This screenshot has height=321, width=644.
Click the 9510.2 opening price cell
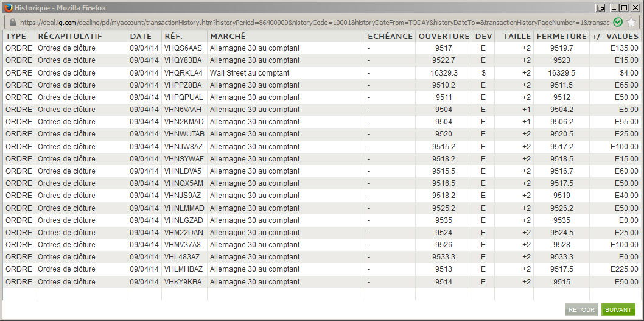pyautogui.click(x=444, y=85)
